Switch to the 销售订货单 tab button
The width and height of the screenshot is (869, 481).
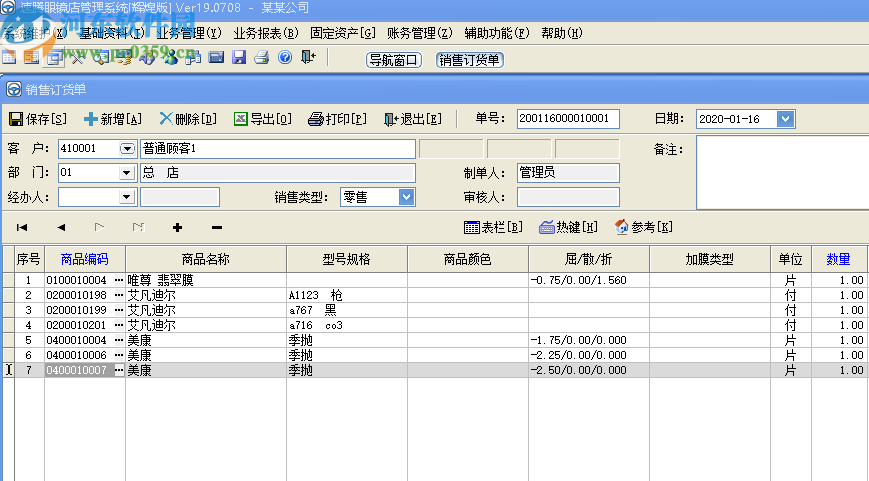tap(470, 60)
